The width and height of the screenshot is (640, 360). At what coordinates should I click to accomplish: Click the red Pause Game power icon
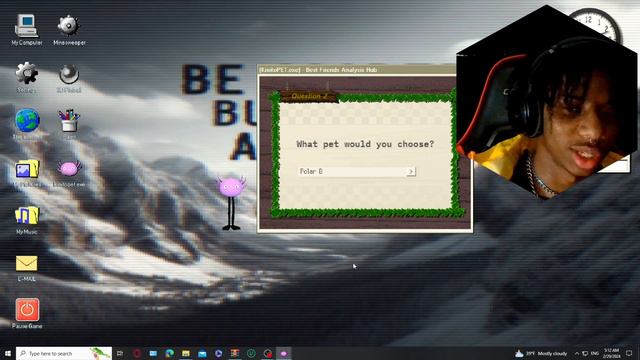coord(27,313)
